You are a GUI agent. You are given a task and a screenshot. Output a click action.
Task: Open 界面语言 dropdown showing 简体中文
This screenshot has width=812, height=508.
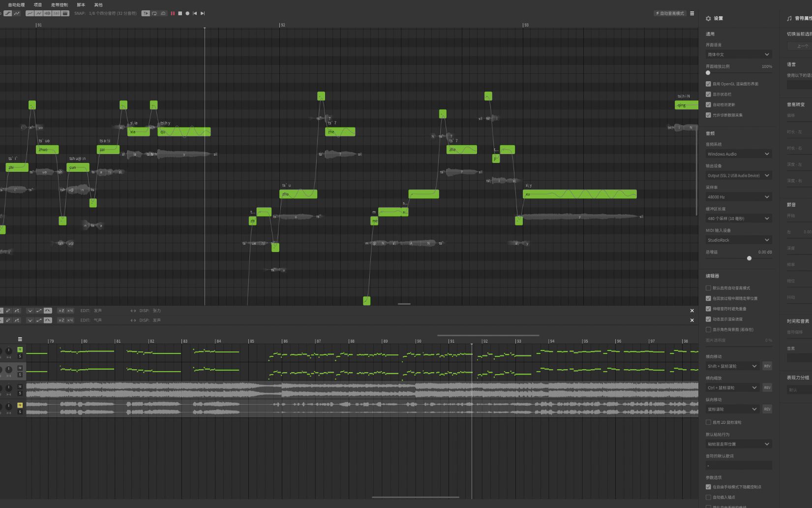coord(739,54)
